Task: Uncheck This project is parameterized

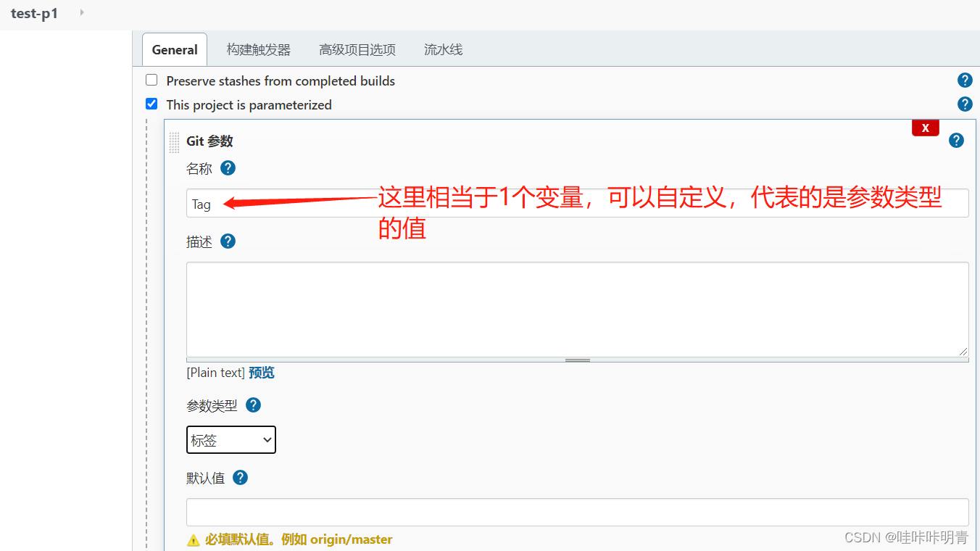Action: 151,104
